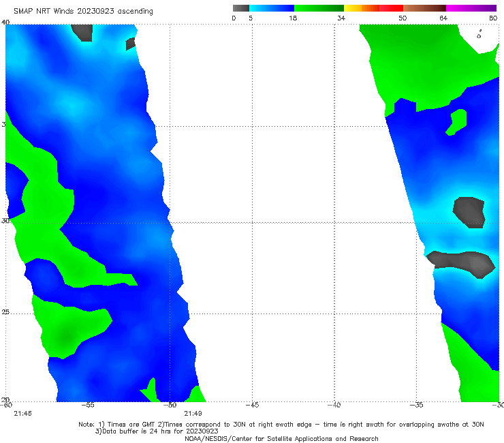The image size is (504, 443).
Task: Click the color bar label '18'
Action: tap(293, 18)
